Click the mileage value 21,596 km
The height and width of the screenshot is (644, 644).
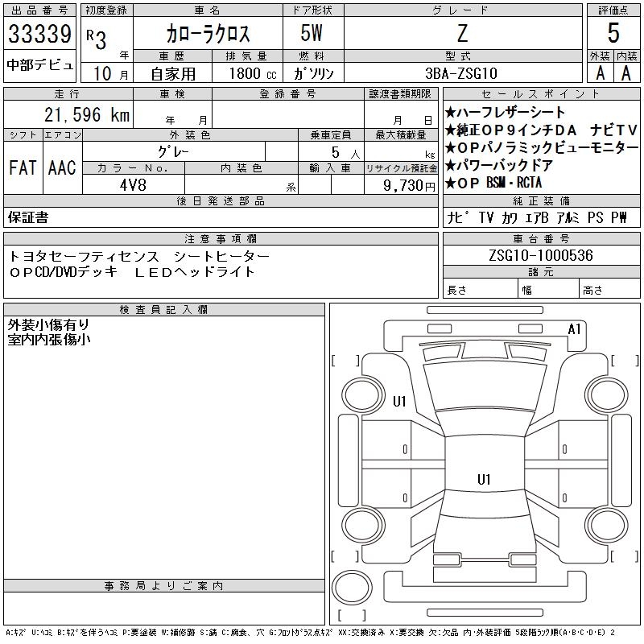[87, 114]
